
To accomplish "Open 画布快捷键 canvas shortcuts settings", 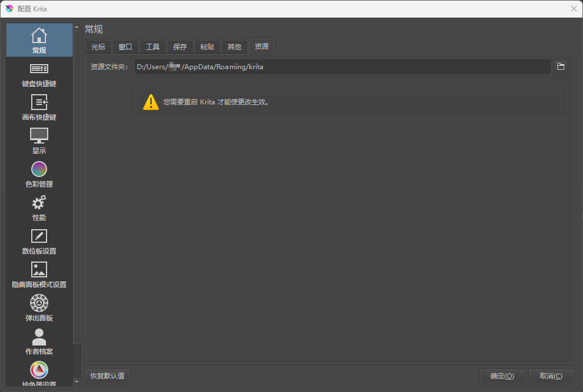I will [39, 107].
